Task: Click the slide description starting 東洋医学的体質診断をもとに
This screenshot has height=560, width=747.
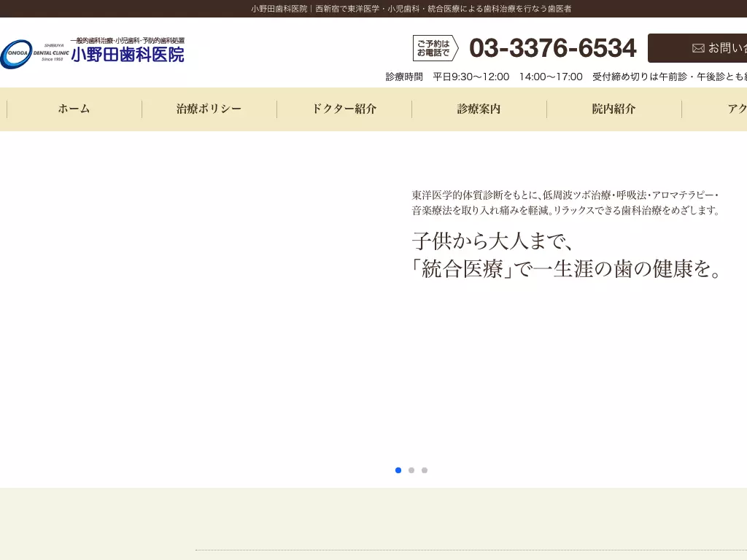Action: tap(565, 203)
